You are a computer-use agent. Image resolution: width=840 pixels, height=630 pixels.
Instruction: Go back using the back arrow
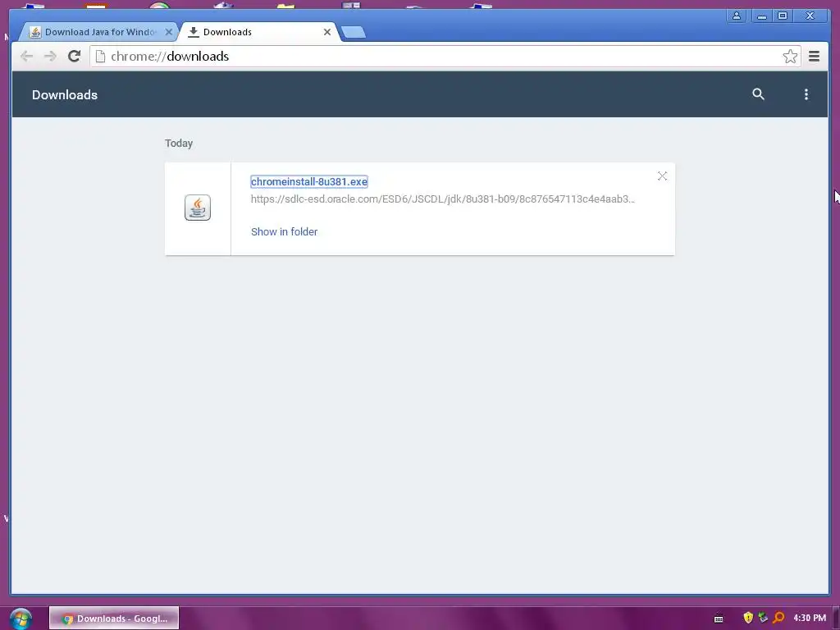26,56
